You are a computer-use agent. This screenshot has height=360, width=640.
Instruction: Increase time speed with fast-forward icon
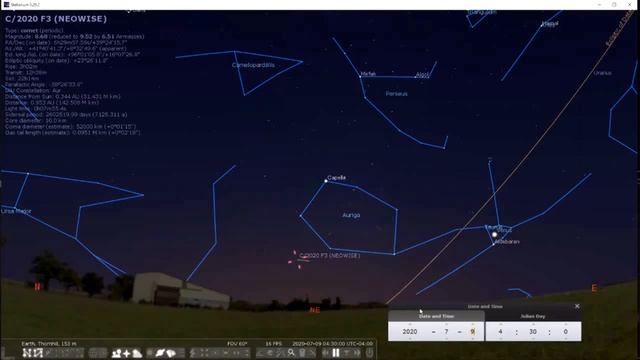356,353
